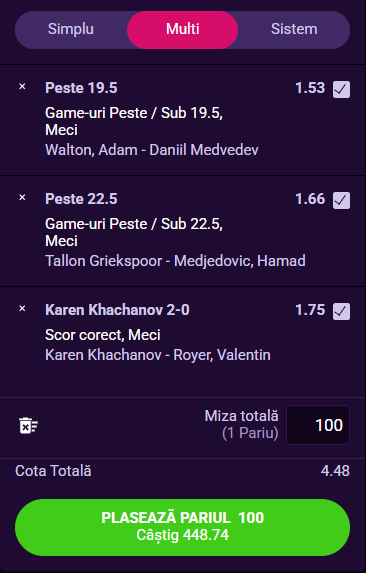Open the Sistem tab
Viewport: 366px width, 573px height.
pos(294,29)
